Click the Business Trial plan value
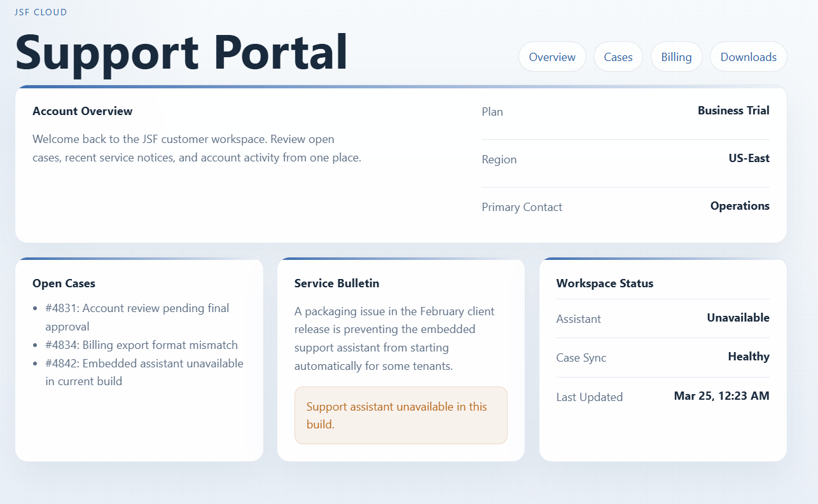Image resolution: width=818 pixels, height=504 pixels. click(x=733, y=110)
